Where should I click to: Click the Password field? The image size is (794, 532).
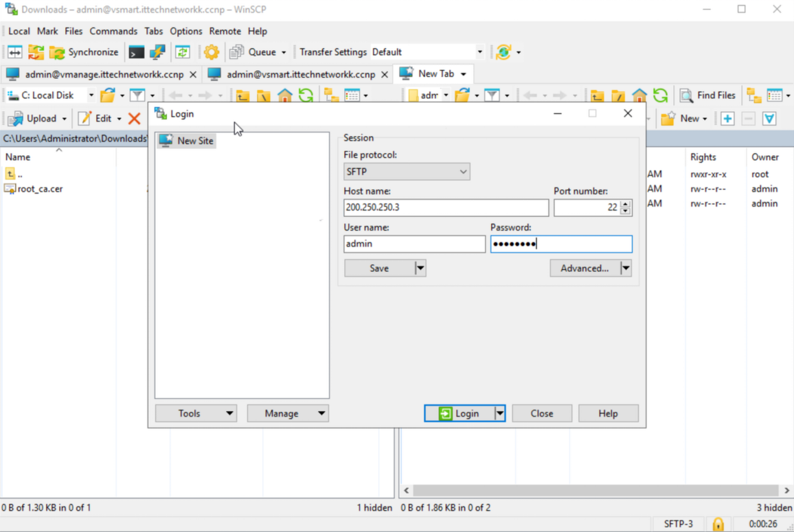561,244
